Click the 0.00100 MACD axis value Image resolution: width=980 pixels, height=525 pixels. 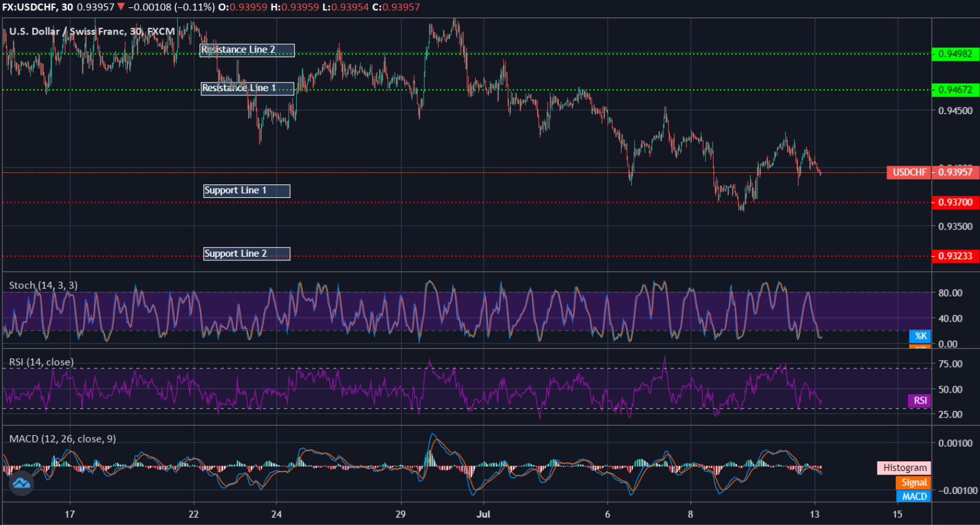click(x=955, y=444)
